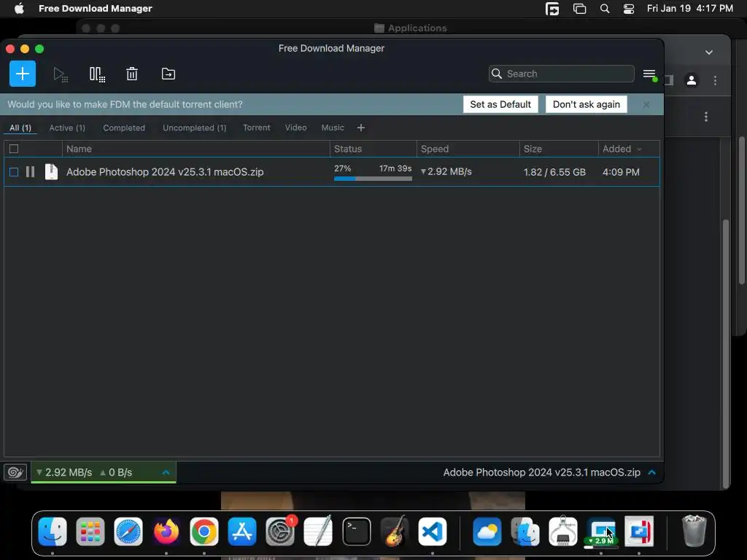The width and height of the screenshot is (747, 560).
Task: Add a new download with the plus button
Action: click(x=23, y=74)
